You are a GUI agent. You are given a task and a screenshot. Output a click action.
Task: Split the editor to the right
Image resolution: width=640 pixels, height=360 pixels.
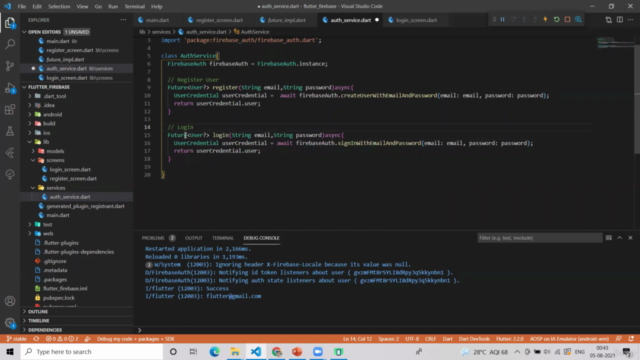[620, 20]
